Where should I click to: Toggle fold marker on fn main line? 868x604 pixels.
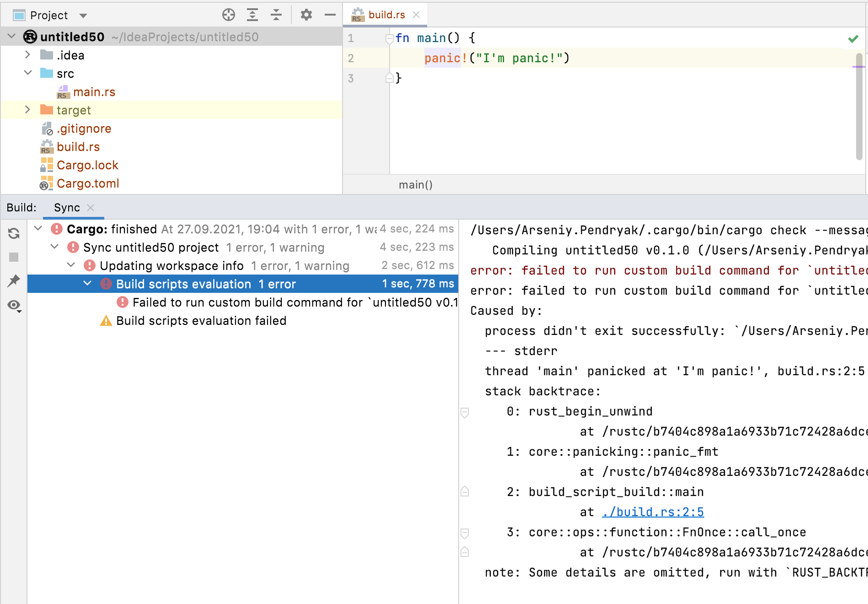point(389,38)
